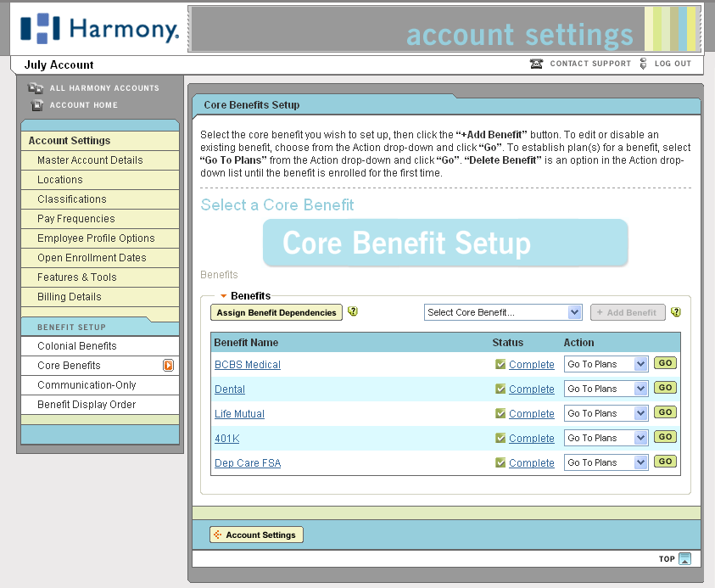Click green check status icon for 401K

pyautogui.click(x=500, y=439)
